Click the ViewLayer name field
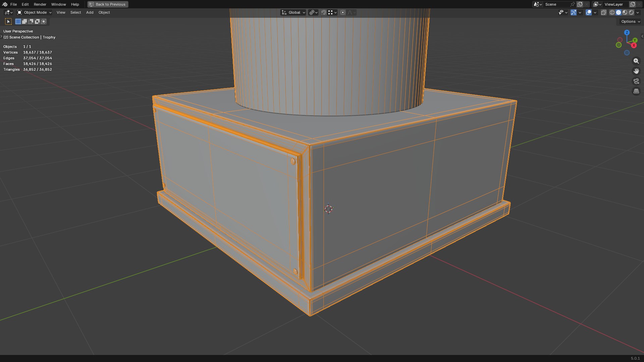The height and width of the screenshot is (362, 644). click(616, 4)
